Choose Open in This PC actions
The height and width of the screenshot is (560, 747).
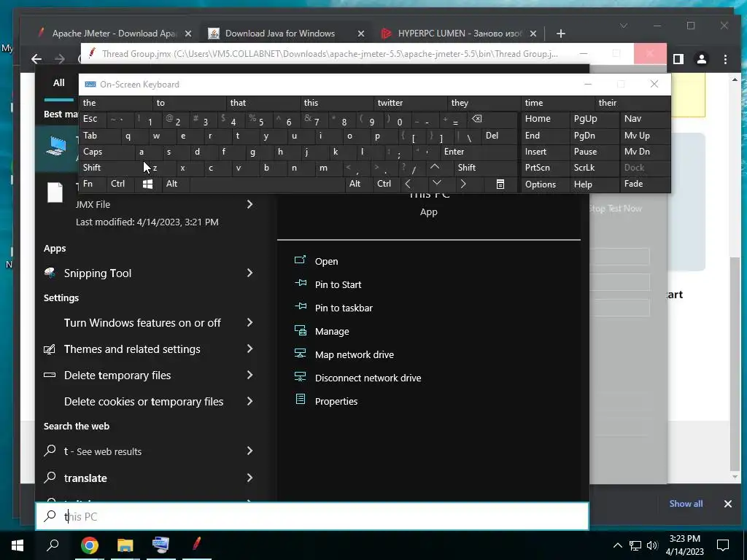pyautogui.click(x=326, y=262)
